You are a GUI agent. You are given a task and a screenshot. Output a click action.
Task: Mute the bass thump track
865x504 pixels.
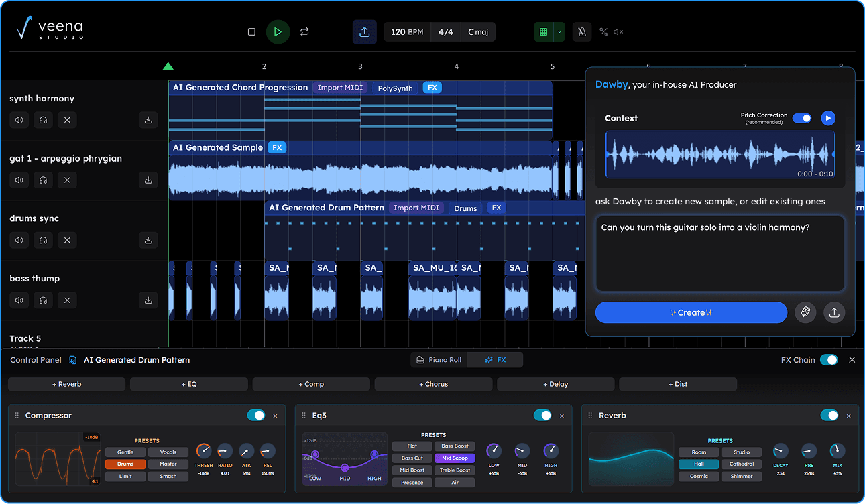pyautogui.click(x=19, y=300)
